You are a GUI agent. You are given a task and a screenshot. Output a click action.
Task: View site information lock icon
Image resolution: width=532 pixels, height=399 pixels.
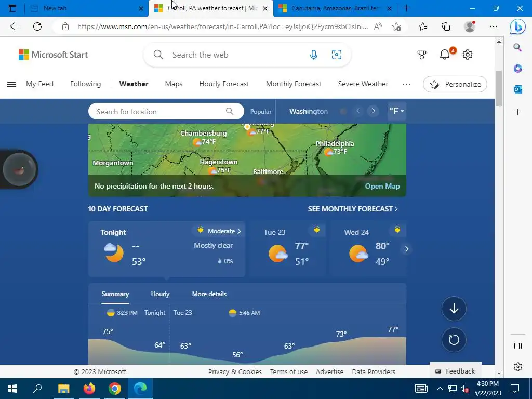(x=65, y=26)
